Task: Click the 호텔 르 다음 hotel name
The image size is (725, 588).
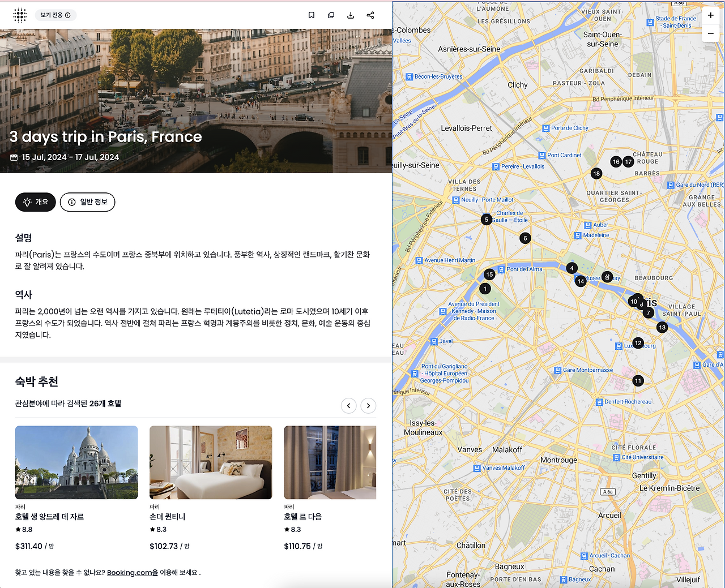Action: tap(302, 517)
